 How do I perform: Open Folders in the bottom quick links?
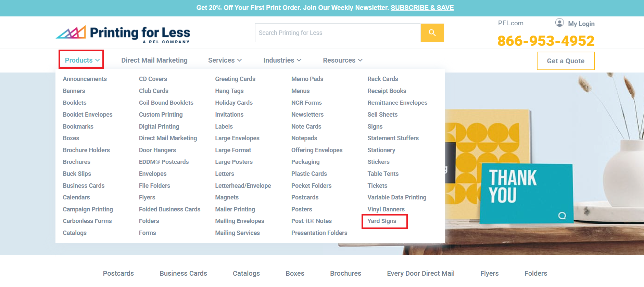click(535, 273)
